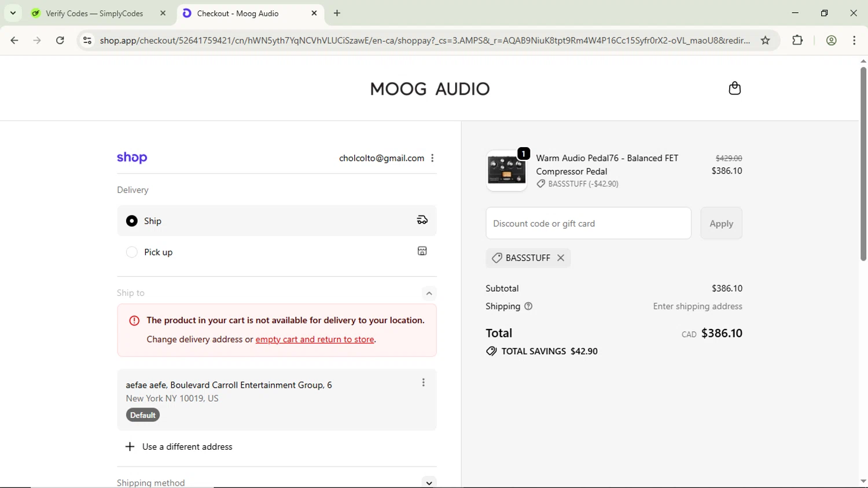Remove the BASSSTUFF discount code
The height and width of the screenshot is (488, 868).
coord(561,258)
